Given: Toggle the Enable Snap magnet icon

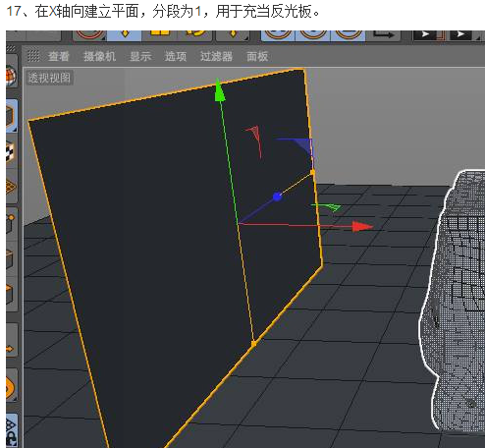Looking at the screenshot, I should coord(11,385).
